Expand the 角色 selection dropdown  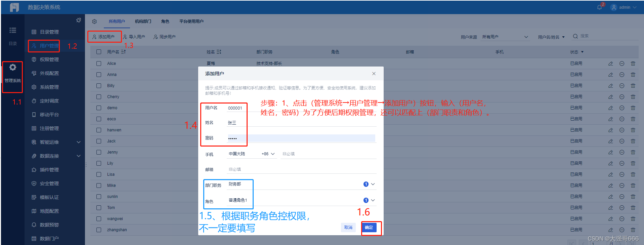[373, 200]
